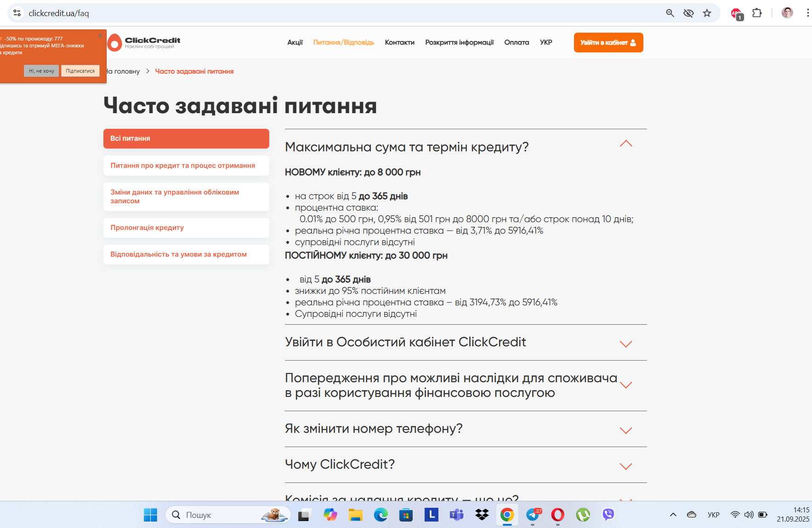The image size is (812, 528).
Task: Bookmark this page with the star icon
Action: pos(707,13)
